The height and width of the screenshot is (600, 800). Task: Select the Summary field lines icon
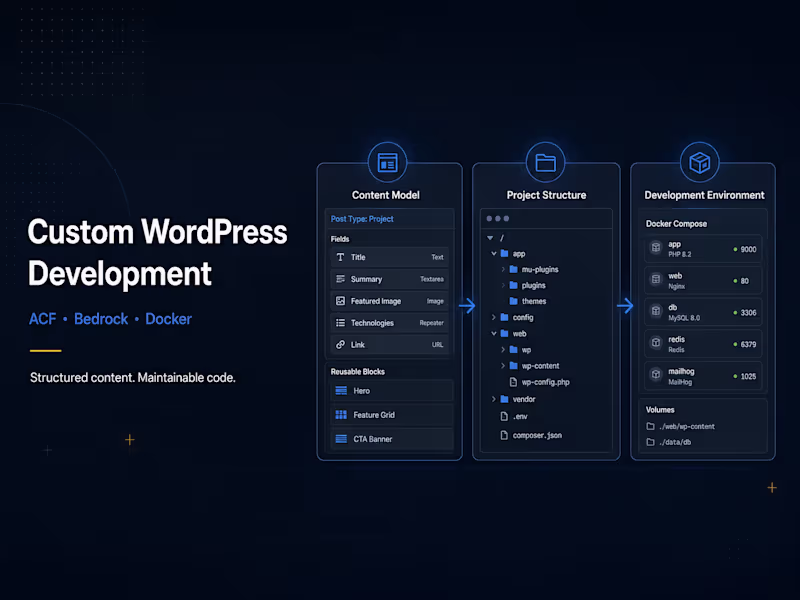click(340, 279)
